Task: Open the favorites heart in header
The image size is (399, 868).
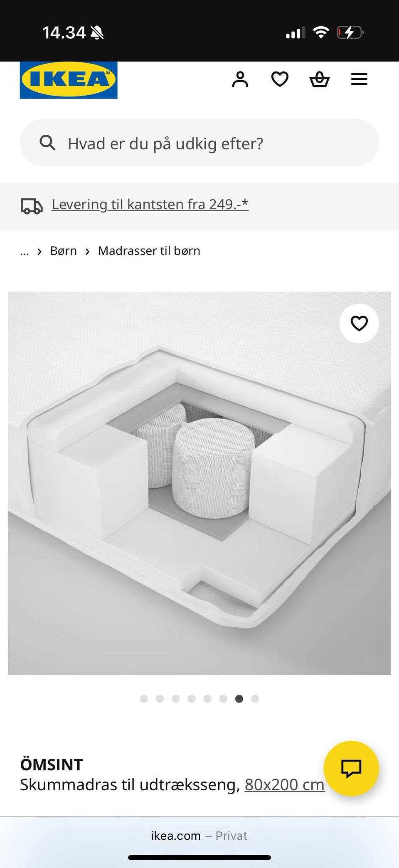Action: tap(280, 79)
